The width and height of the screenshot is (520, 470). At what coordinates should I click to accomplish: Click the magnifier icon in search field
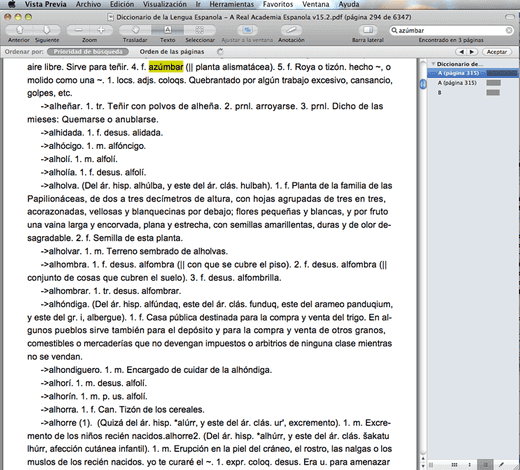tap(394, 30)
